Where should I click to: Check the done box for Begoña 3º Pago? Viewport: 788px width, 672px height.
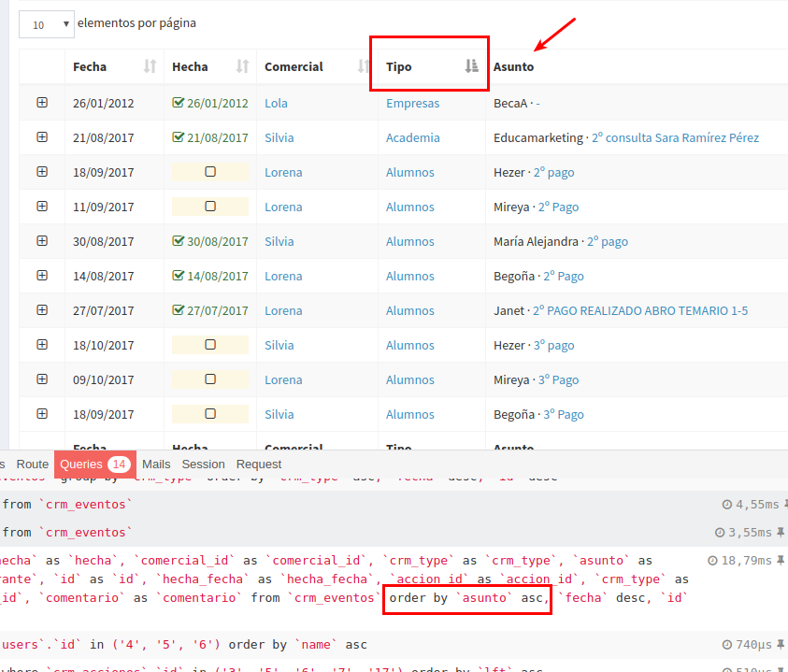coord(210,414)
